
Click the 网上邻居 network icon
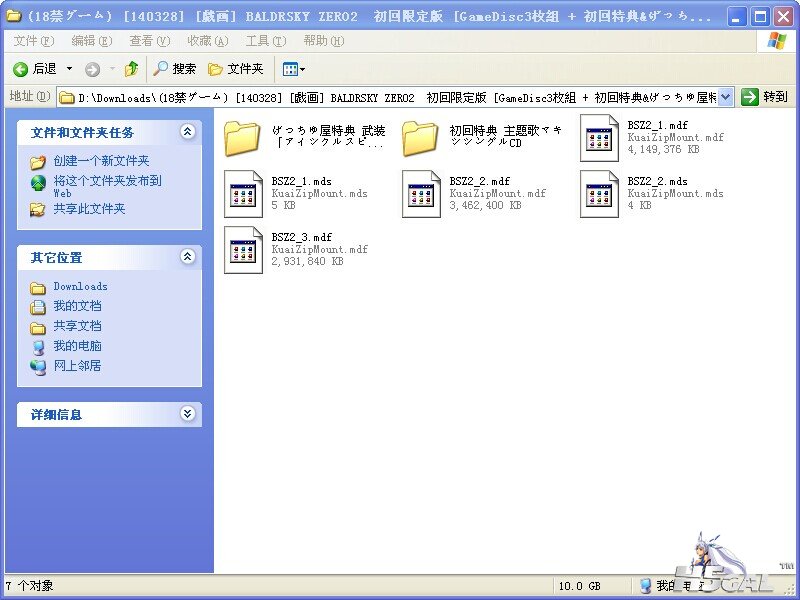pyautogui.click(x=38, y=367)
